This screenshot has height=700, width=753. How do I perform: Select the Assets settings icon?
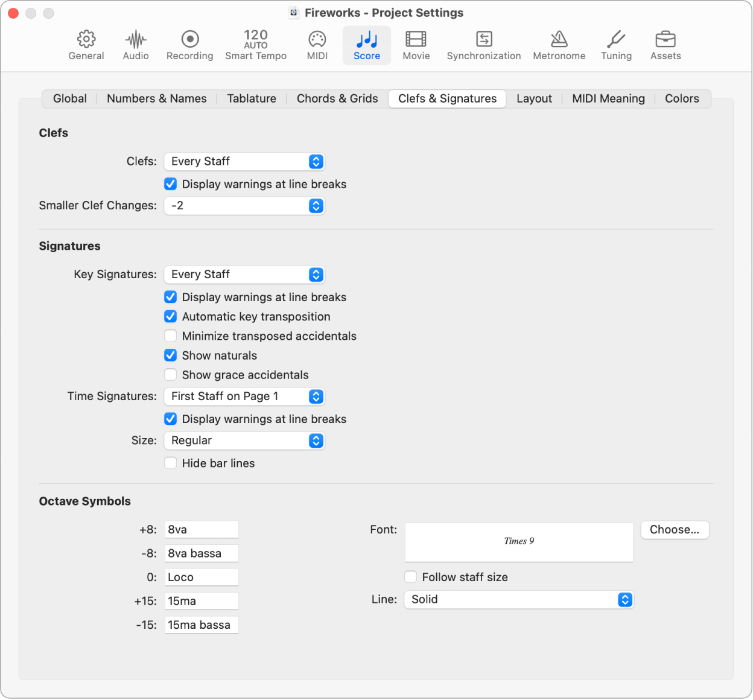(665, 45)
